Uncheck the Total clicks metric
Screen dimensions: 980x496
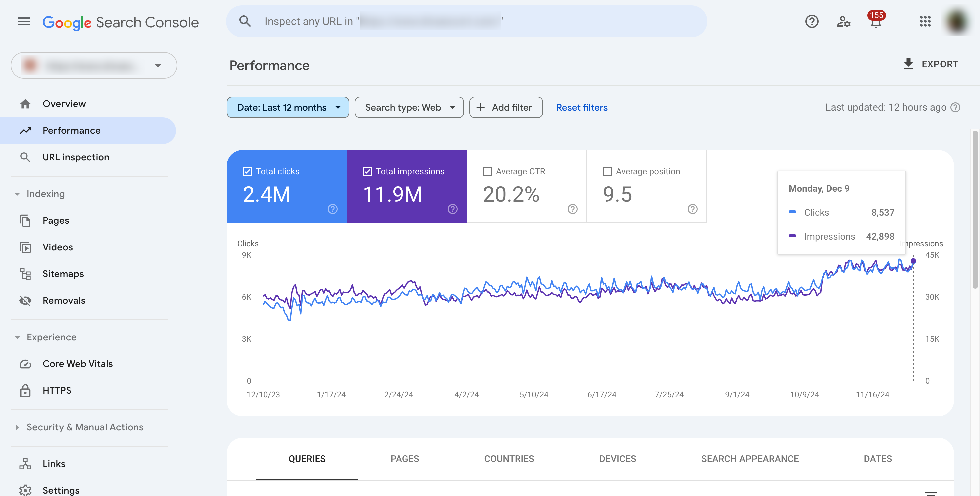247,171
